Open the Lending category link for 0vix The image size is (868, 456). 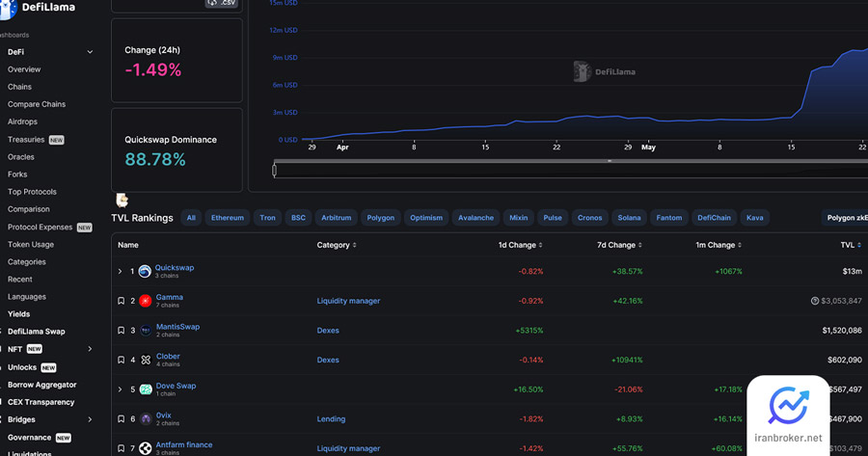point(331,419)
